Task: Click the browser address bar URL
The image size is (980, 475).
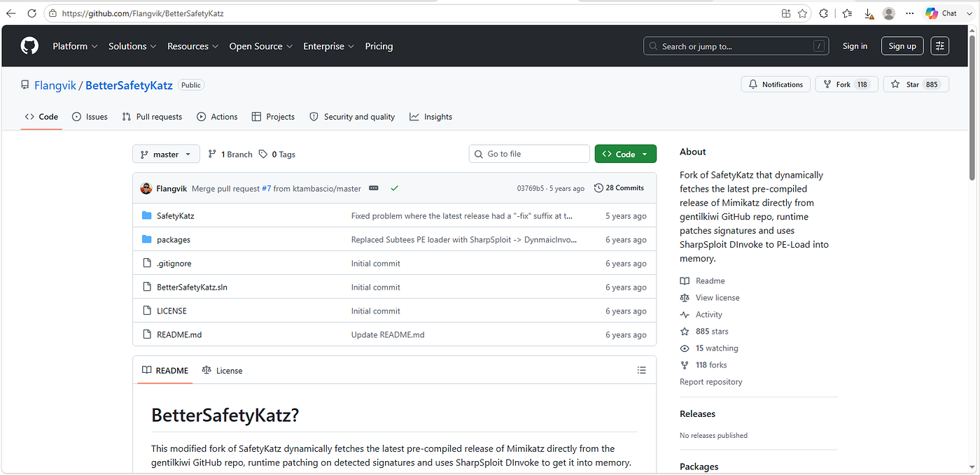Action: coord(143,13)
